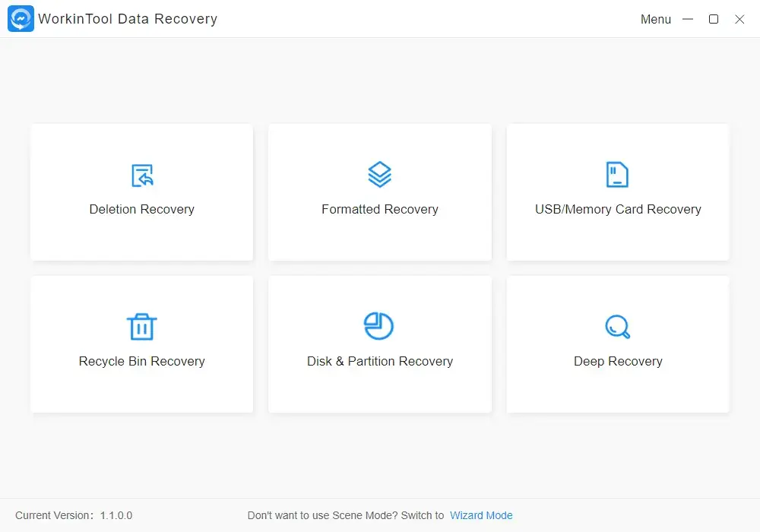Viewport: 760px width, 532px height.
Task: Maximize the Data Recovery window
Action: [714, 19]
